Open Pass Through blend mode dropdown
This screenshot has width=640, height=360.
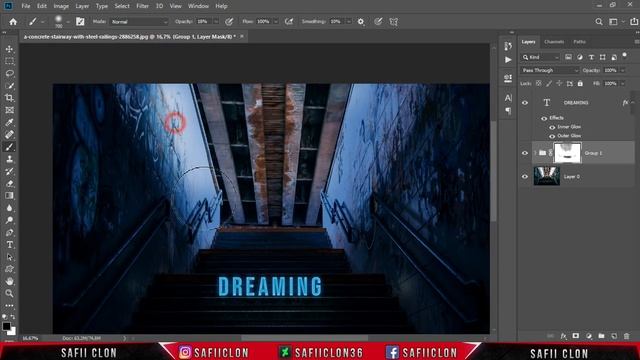coord(550,71)
